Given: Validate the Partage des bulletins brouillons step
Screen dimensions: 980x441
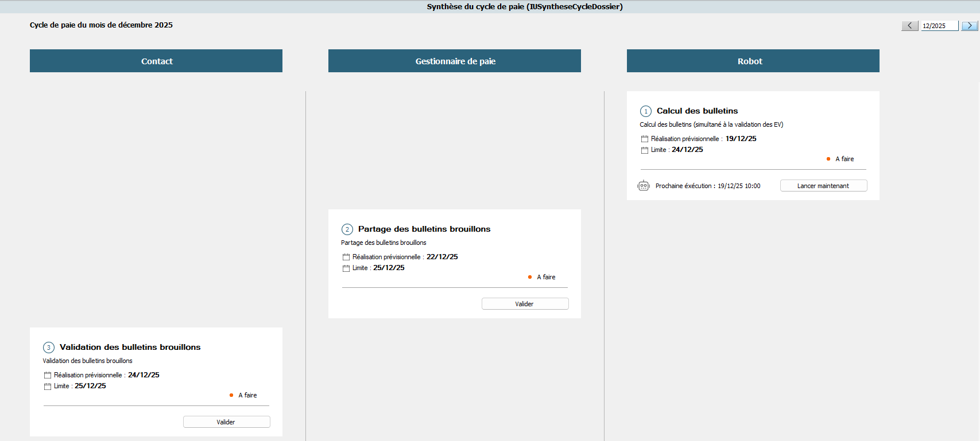Looking at the screenshot, I should pyautogui.click(x=525, y=304).
